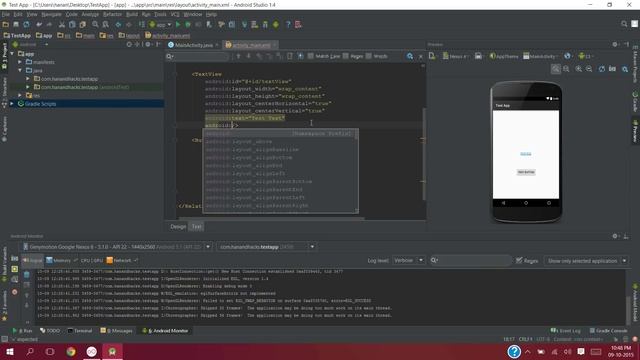Click the Zoom to Fit icon in Preview
Screen dimensions: 640x360
[x=556, y=69]
